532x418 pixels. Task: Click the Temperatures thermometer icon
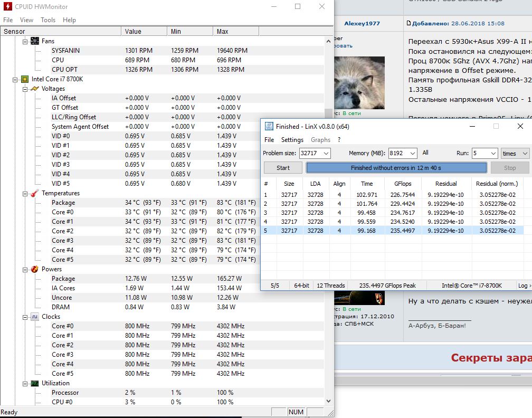(35, 193)
